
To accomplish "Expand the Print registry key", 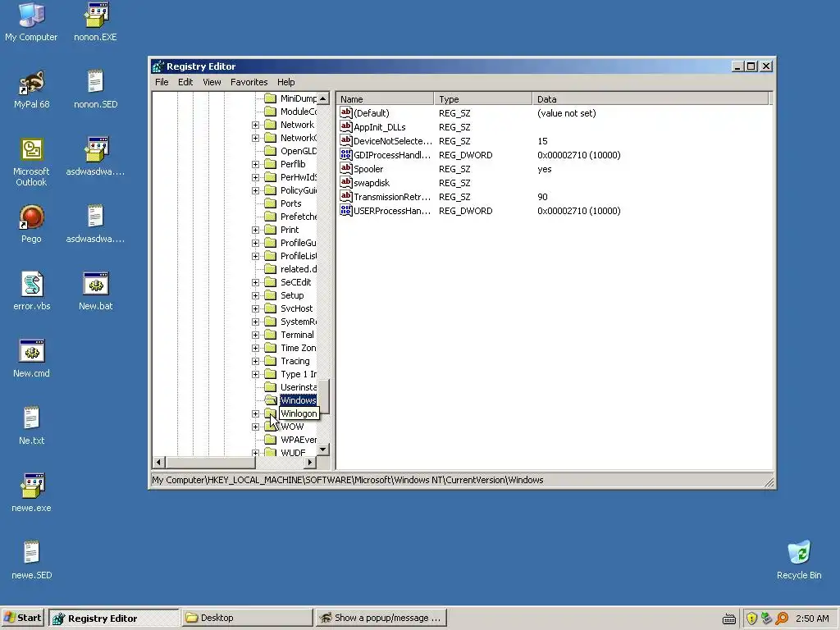I will tap(256, 230).
